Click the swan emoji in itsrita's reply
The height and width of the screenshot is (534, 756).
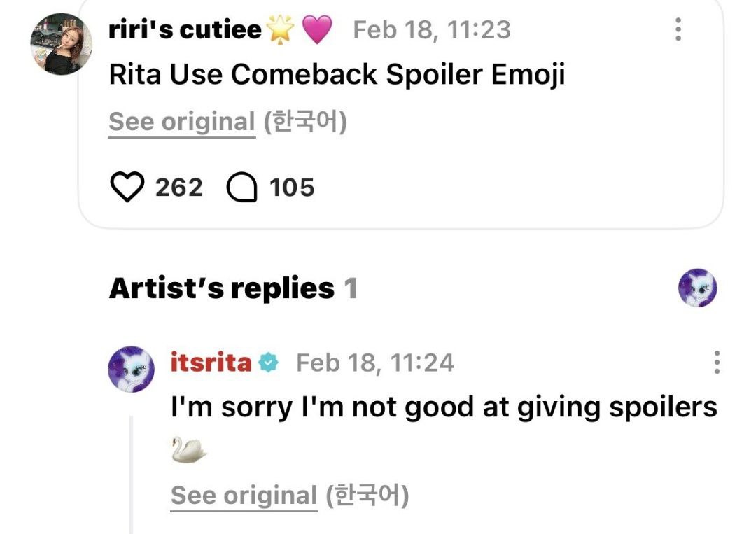189,450
